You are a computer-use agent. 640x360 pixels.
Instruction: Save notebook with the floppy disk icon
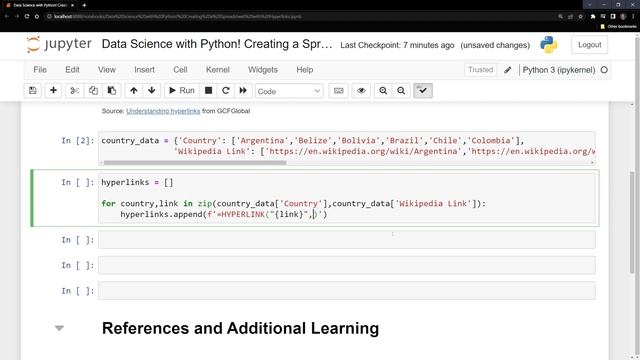tap(33, 91)
